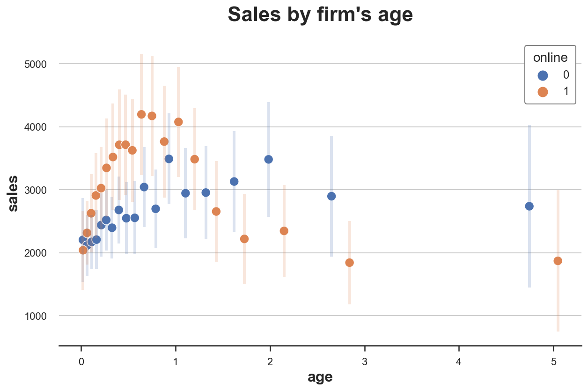Click the blue point between ages 2 and 3

pyautogui.click(x=331, y=196)
